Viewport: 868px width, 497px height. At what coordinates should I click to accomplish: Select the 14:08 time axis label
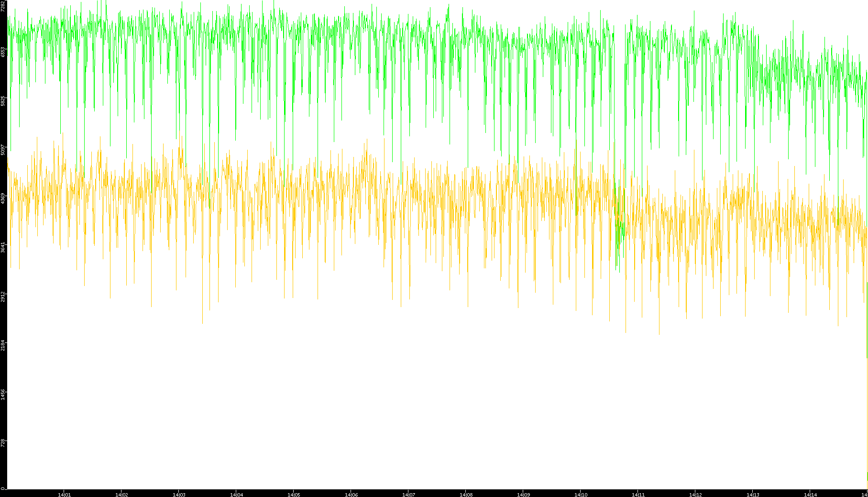[466, 495]
